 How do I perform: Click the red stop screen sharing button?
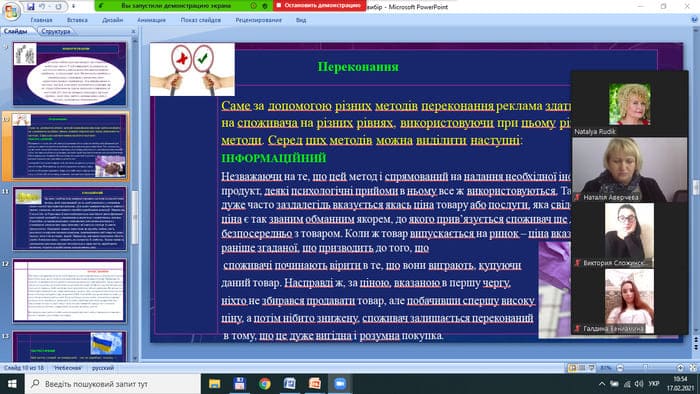pos(319,6)
